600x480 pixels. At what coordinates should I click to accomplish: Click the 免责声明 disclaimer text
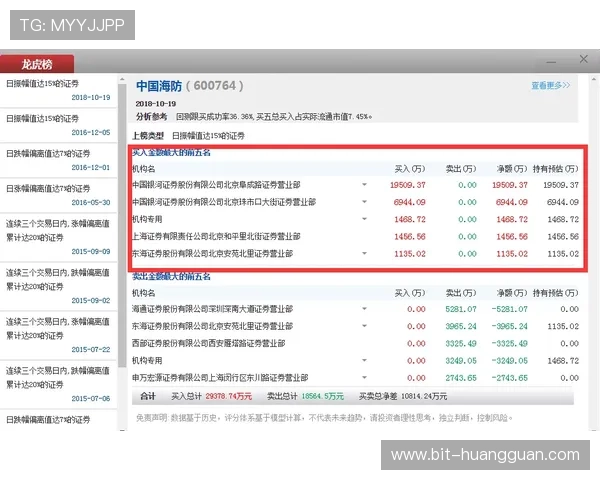(324, 418)
